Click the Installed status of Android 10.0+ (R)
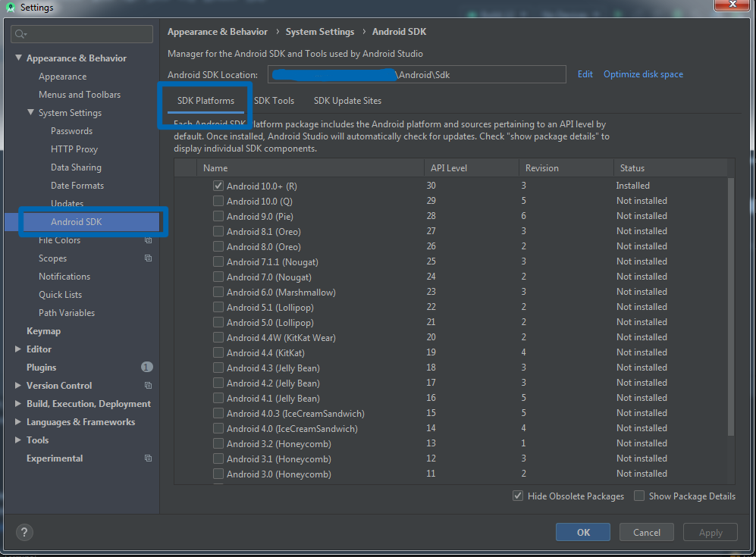 [x=632, y=186]
